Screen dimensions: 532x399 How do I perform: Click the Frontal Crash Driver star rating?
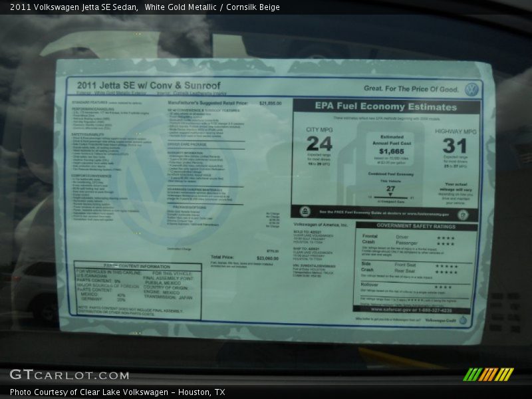[446, 238]
